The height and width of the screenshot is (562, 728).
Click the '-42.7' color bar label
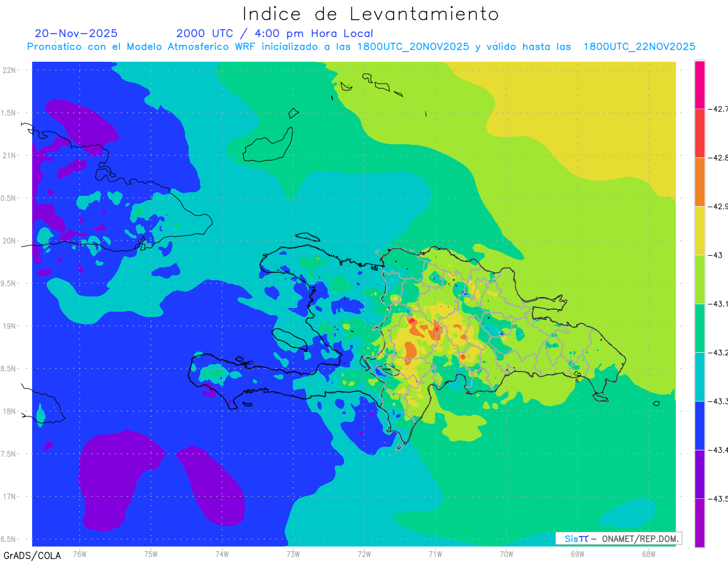click(x=719, y=109)
